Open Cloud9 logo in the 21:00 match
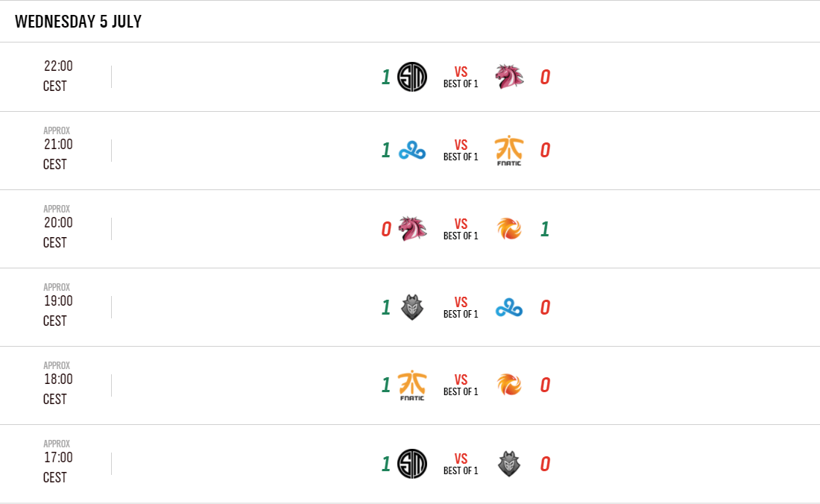820x504 pixels. click(411, 151)
